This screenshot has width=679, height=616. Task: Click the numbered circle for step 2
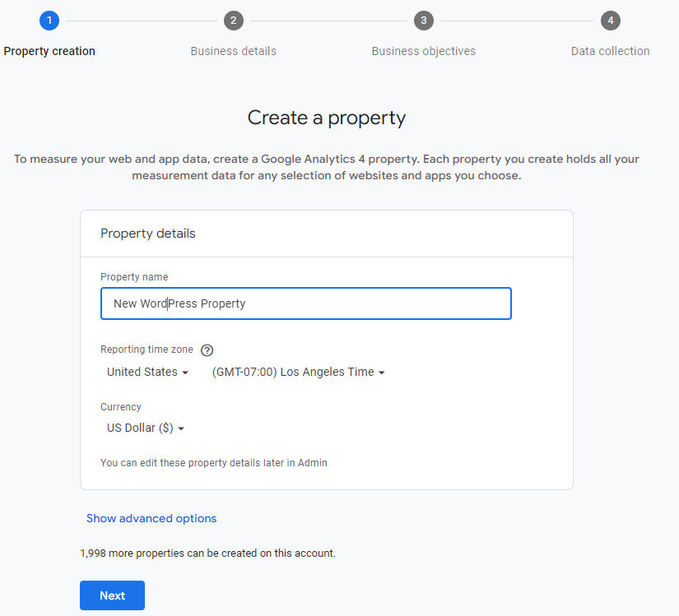pyautogui.click(x=234, y=21)
